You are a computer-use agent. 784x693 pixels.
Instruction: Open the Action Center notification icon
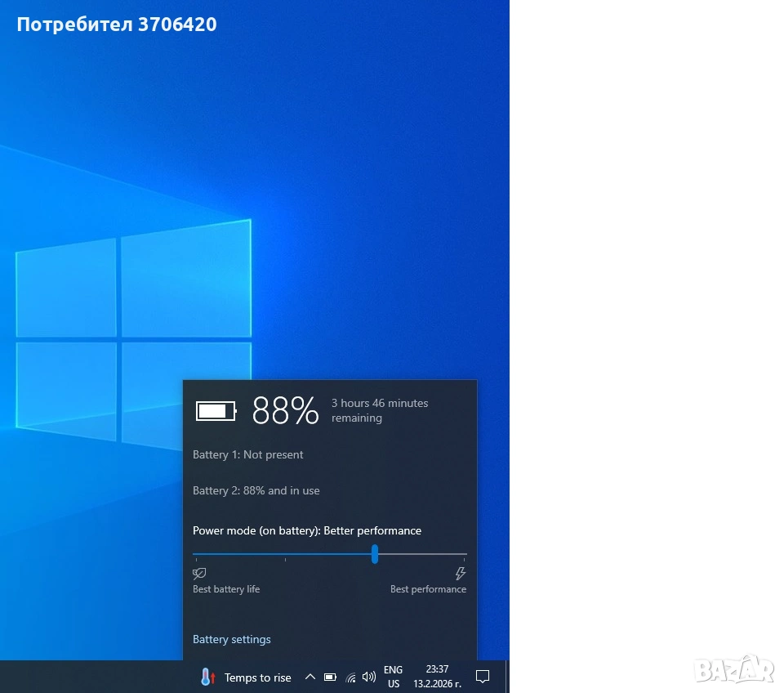[483, 677]
